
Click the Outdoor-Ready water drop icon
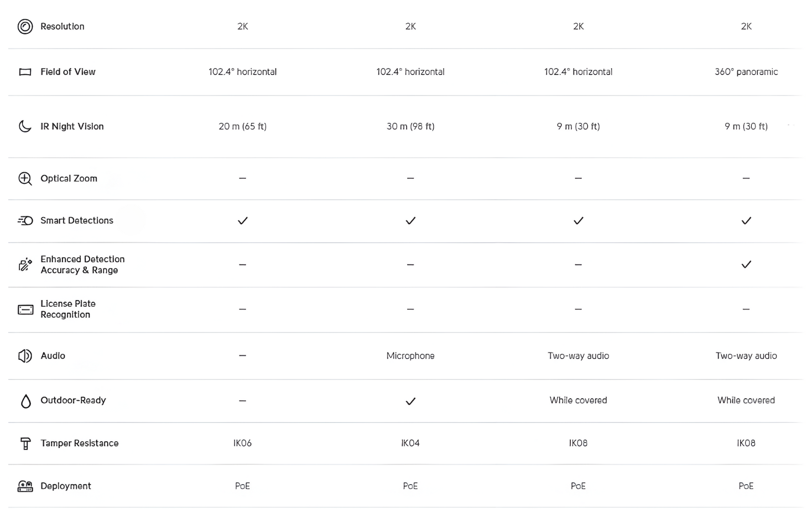point(25,401)
